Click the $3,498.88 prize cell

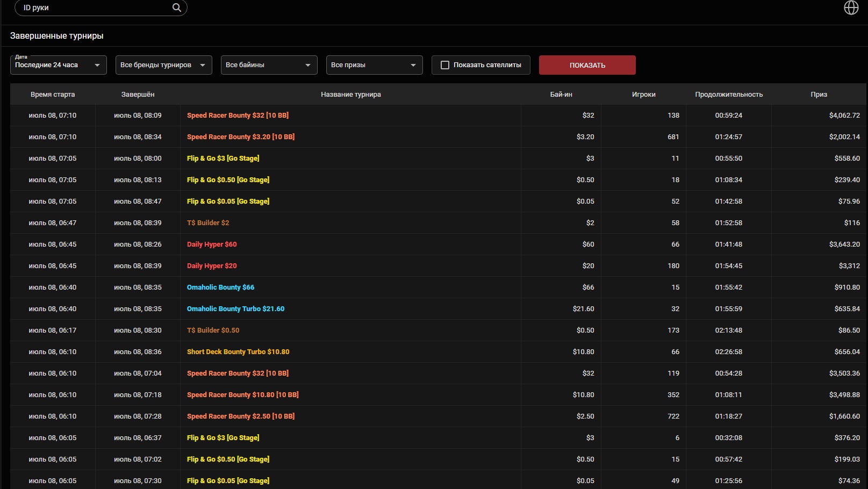pyautogui.click(x=844, y=395)
